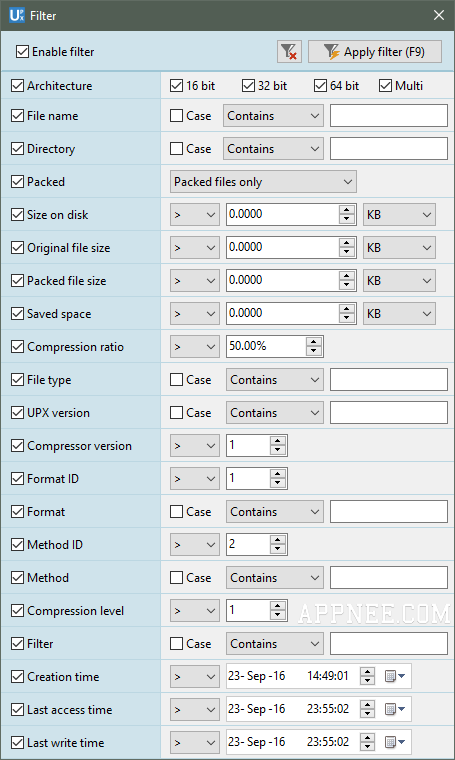
Task: Open the Last write time calendar icon
Action: (394, 742)
